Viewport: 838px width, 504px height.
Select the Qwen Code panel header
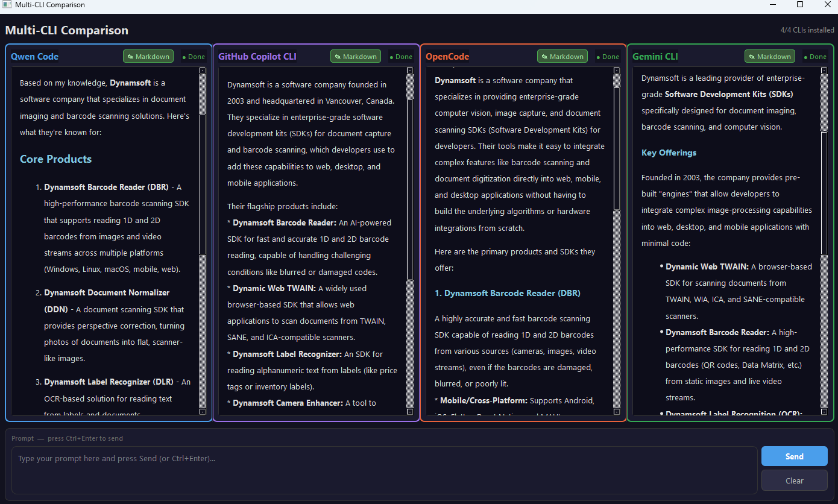34,57
